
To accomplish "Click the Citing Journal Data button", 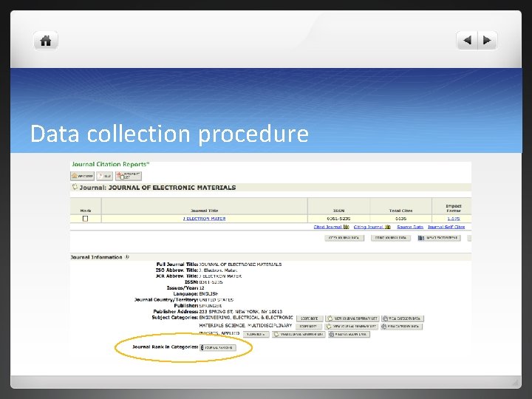I will coord(391,238).
